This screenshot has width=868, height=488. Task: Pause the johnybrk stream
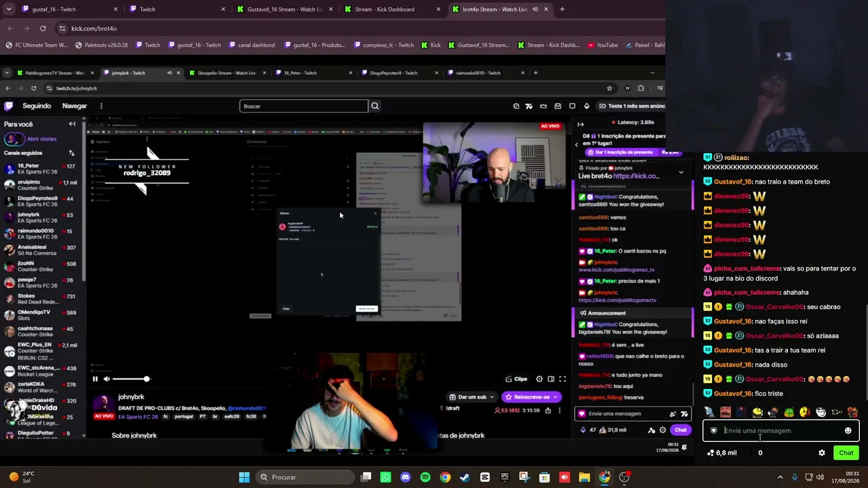tap(95, 379)
